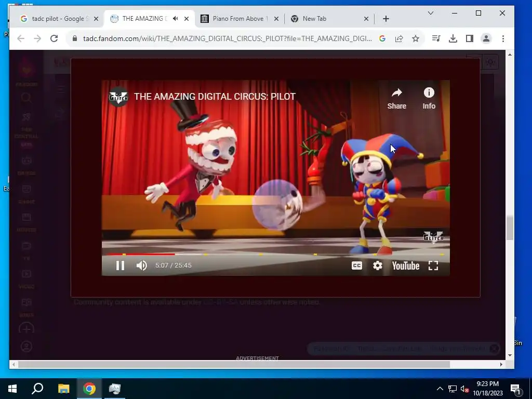Jump to first yellow chapter marker
The width and height of the screenshot is (532, 399).
point(124,254)
